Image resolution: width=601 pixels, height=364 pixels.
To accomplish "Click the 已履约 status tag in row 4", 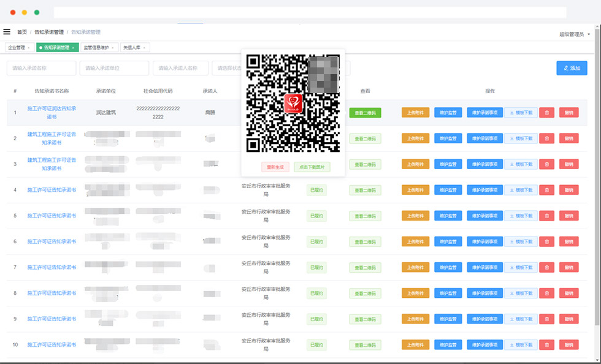I will pos(316,190).
